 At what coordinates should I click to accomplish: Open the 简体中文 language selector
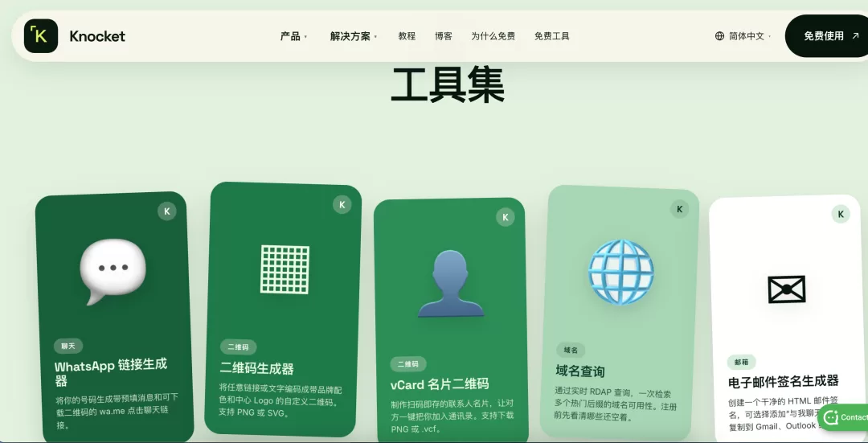click(x=743, y=36)
